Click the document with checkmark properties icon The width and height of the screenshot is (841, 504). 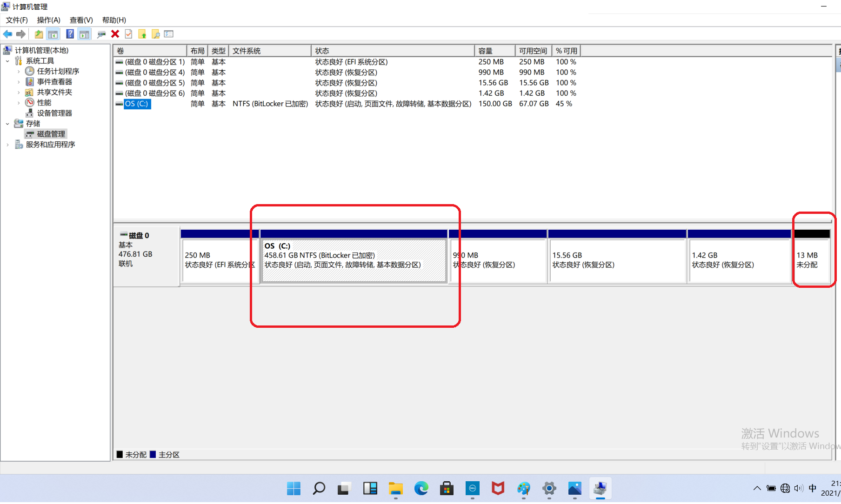click(x=129, y=34)
